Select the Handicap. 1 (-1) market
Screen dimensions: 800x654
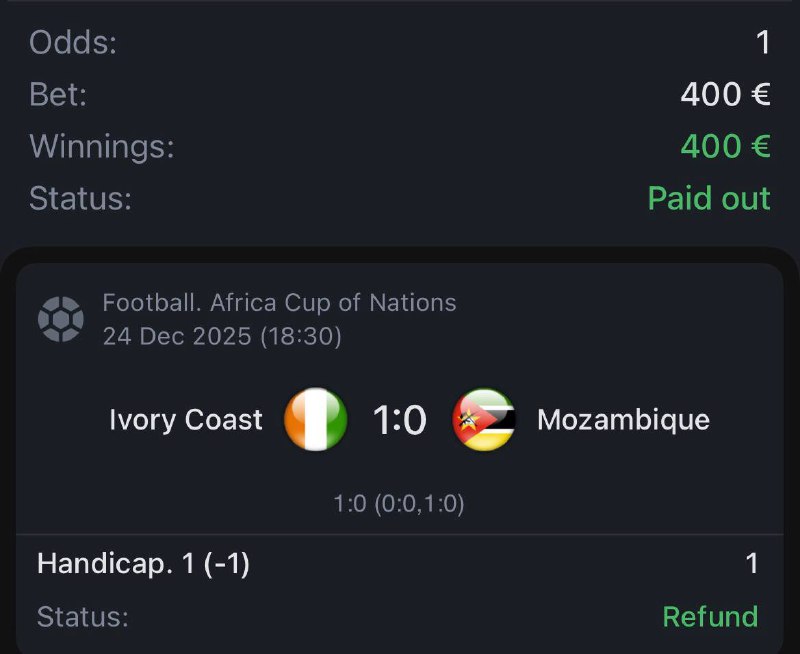click(143, 564)
